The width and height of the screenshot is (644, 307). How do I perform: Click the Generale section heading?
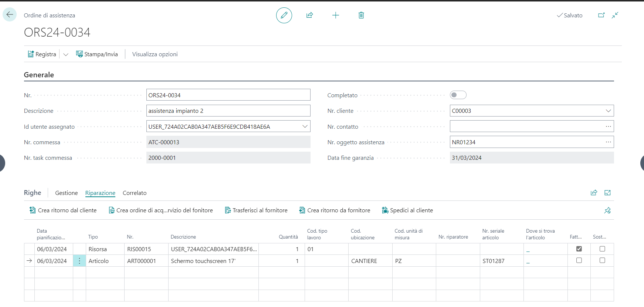39,75
